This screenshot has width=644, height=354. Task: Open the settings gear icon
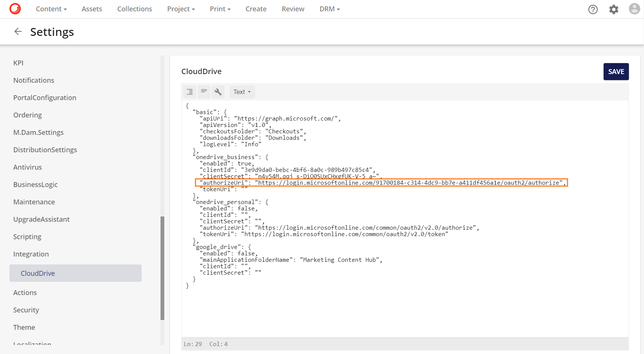614,9
